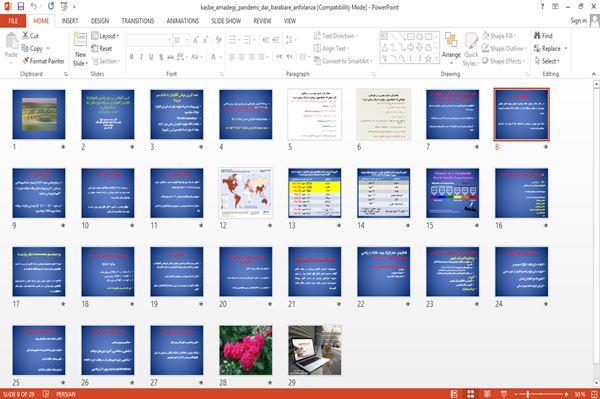The width and height of the screenshot is (600, 399).
Task: Expand the Section dropdown
Action: 106,61
